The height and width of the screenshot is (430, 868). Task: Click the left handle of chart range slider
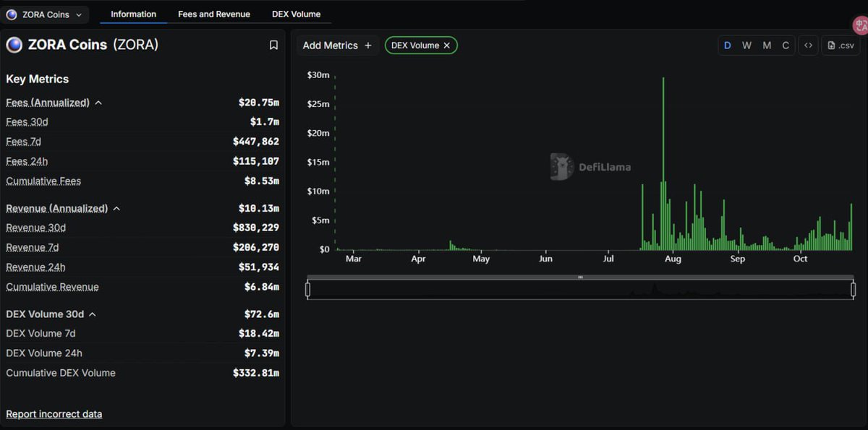click(x=307, y=290)
